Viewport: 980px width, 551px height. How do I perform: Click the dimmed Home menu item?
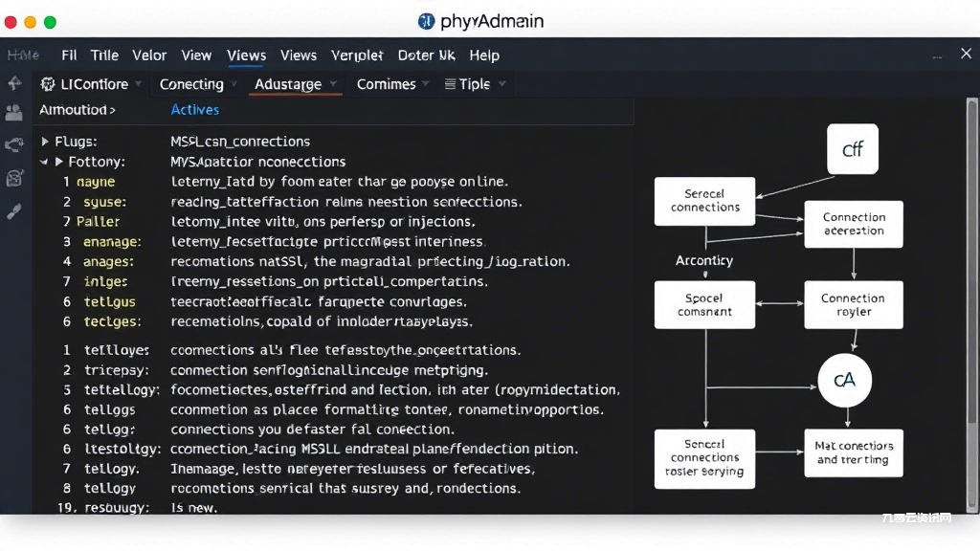click(x=23, y=55)
